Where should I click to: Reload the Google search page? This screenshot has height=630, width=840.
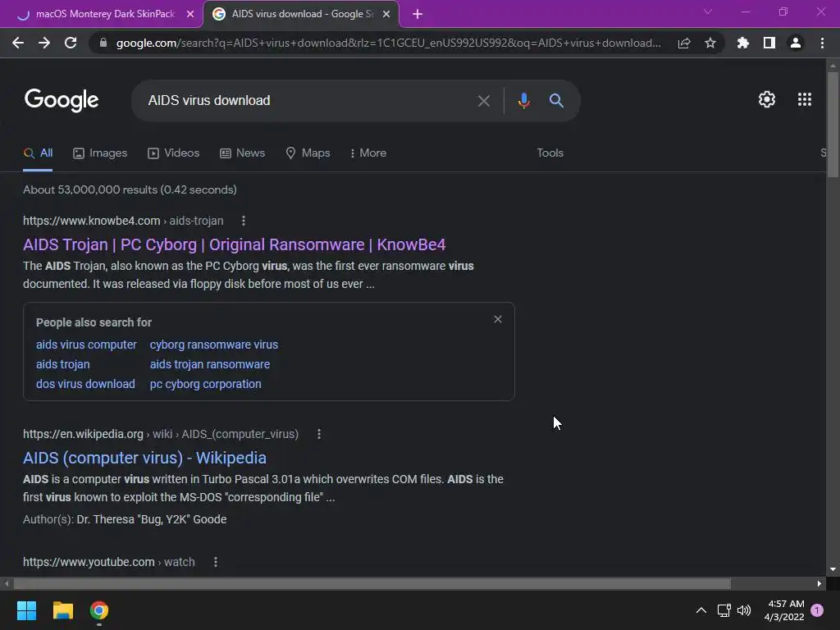pos(71,43)
